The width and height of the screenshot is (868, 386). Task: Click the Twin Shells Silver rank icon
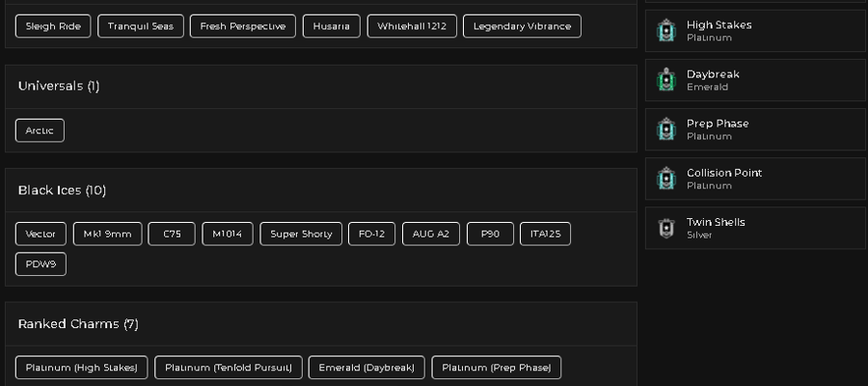tap(665, 228)
